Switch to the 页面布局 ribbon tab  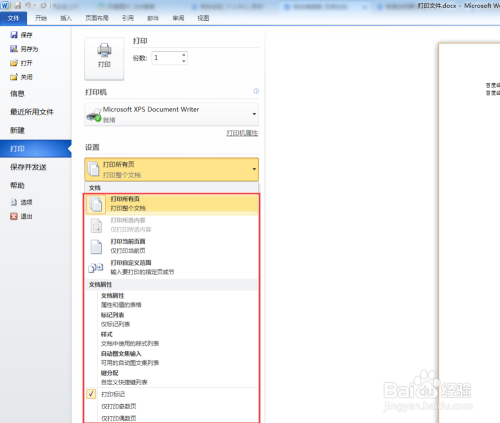97,18
